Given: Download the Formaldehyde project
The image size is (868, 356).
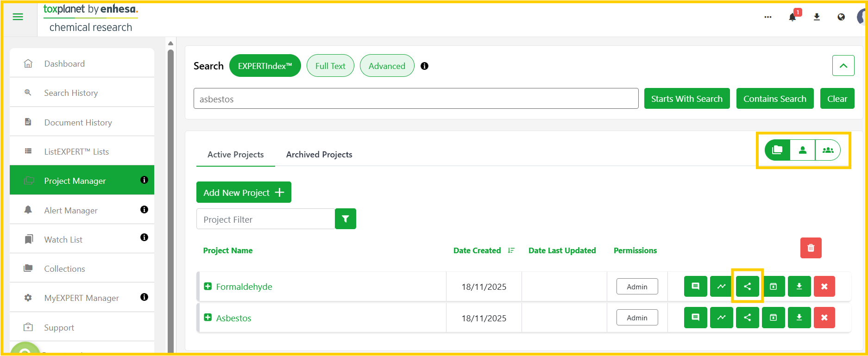Looking at the screenshot, I should [x=799, y=287].
